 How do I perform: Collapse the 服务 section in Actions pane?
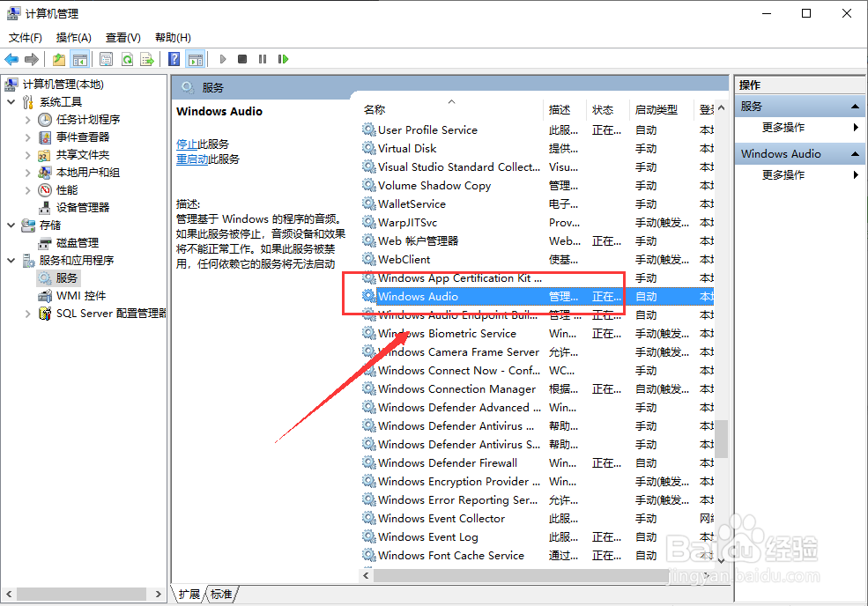tap(856, 107)
